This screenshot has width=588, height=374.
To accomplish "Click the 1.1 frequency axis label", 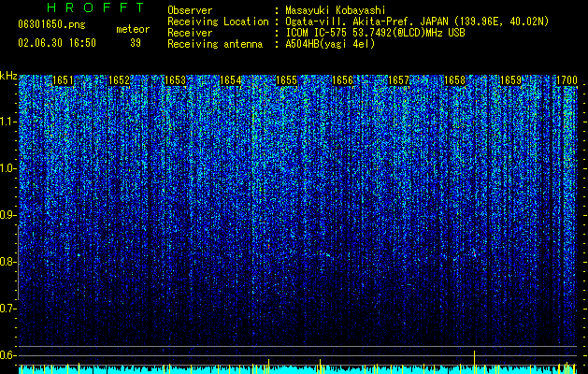I will pyautogui.click(x=8, y=122).
